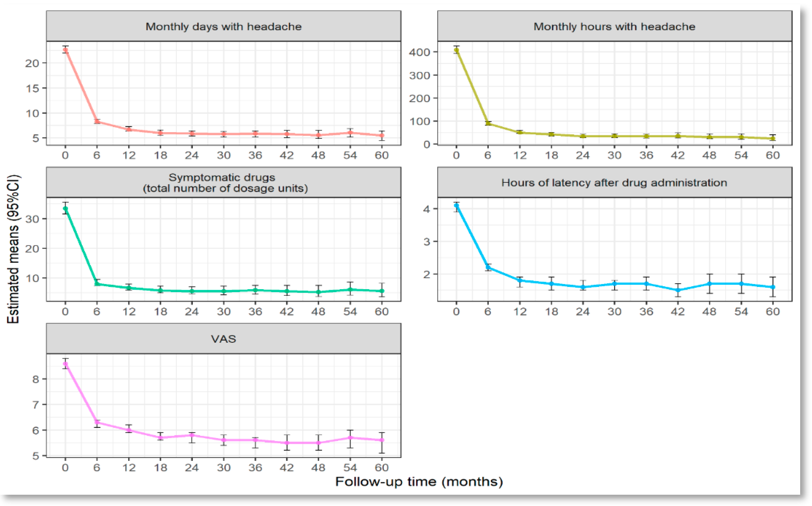Click the 'Monthly hours with headache' panel title

[614, 26]
